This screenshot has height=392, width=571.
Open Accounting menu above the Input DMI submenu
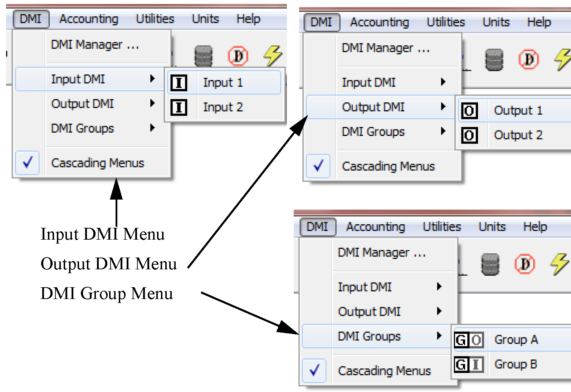pos(89,19)
